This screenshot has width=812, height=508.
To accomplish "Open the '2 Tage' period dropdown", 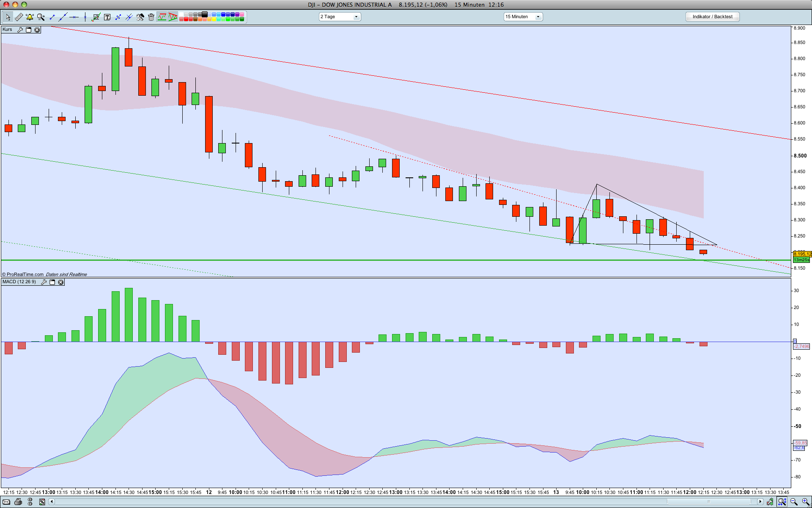I will pyautogui.click(x=340, y=17).
